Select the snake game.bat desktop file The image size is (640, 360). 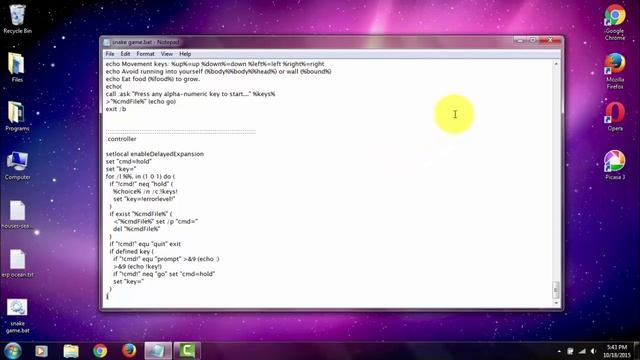[x=17, y=316]
